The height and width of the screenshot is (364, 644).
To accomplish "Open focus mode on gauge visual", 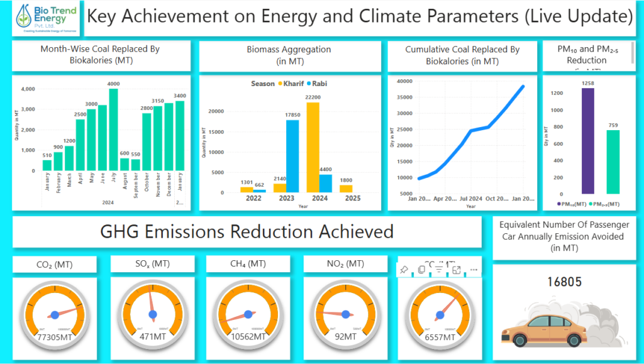I will (x=457, y=269).
